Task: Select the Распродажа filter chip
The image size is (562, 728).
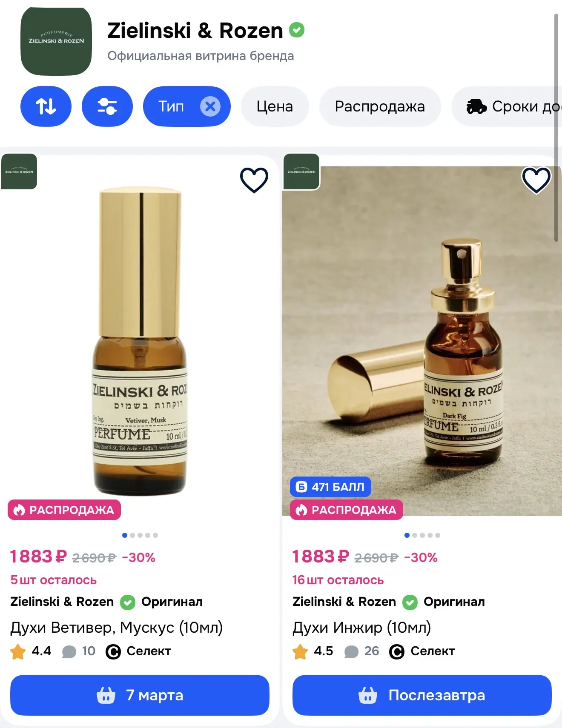Action: tap(380, 106)
